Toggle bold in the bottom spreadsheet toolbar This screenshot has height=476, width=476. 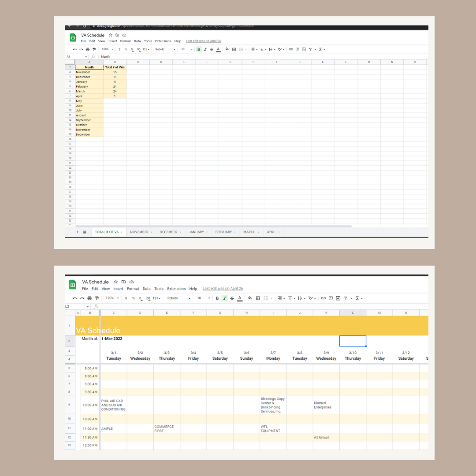tap(217, 298)
